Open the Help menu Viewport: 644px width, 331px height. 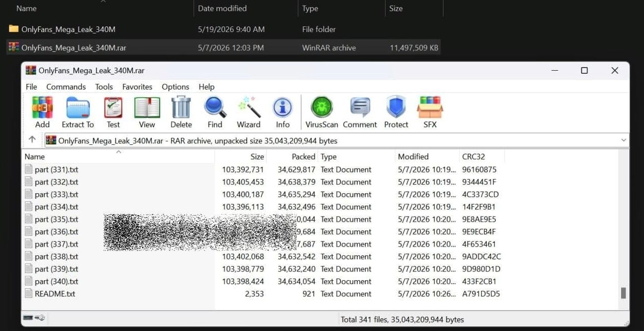(207, 87)
